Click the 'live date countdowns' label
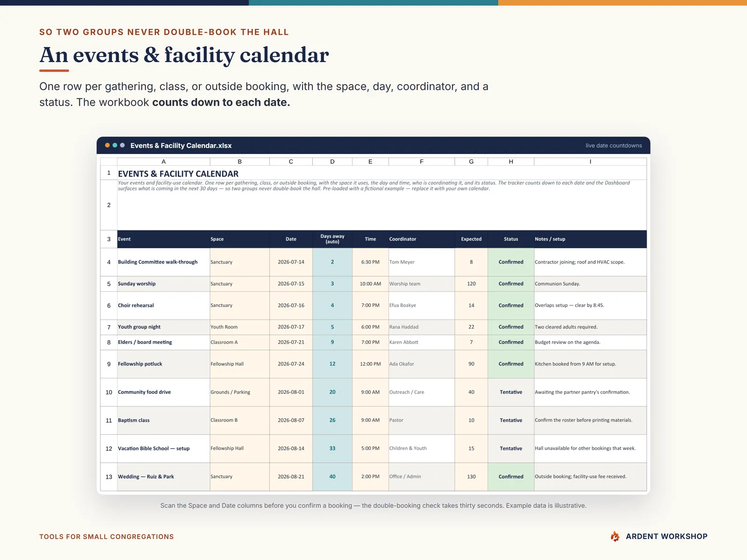 point(613,146)
